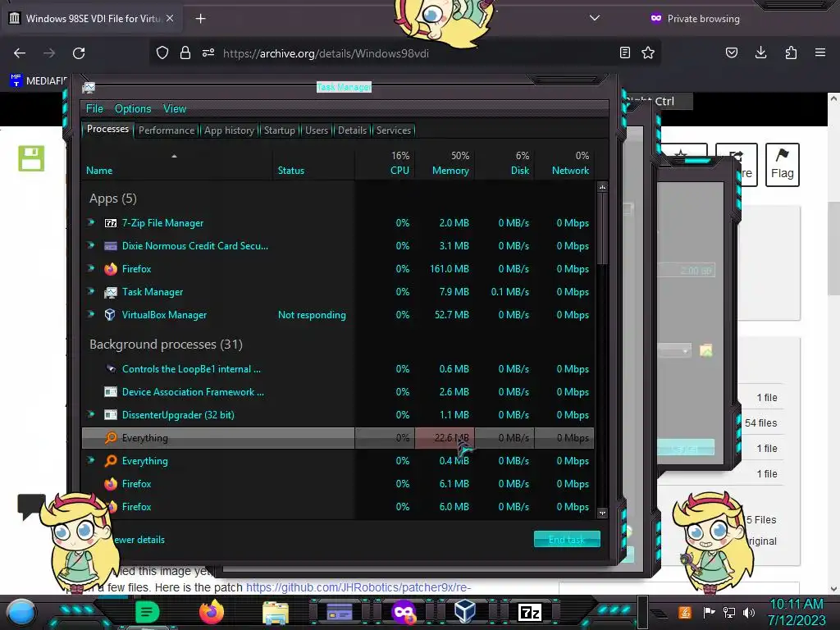Expand the Firefox app group

pyautogui.click(x=91, y=268)
